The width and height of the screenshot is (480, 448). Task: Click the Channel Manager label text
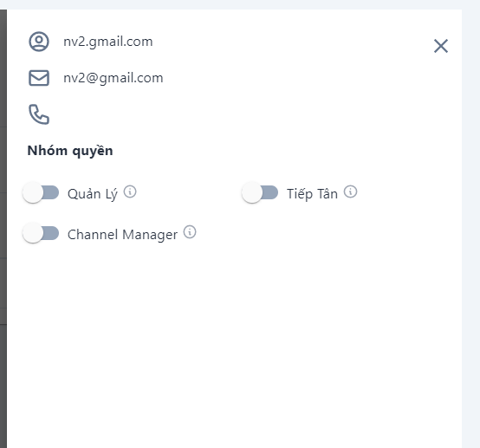(x=122, y=235)
